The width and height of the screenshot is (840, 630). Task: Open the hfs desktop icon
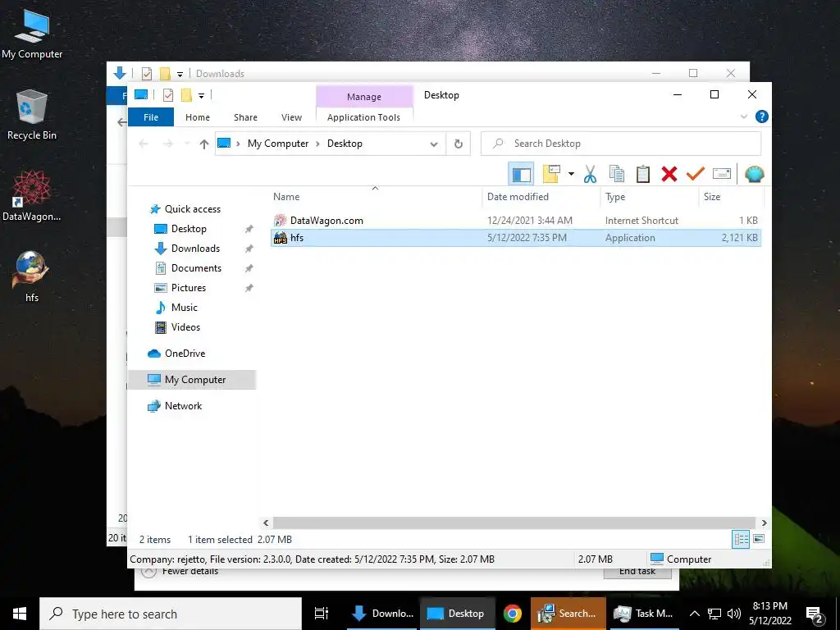32,277
